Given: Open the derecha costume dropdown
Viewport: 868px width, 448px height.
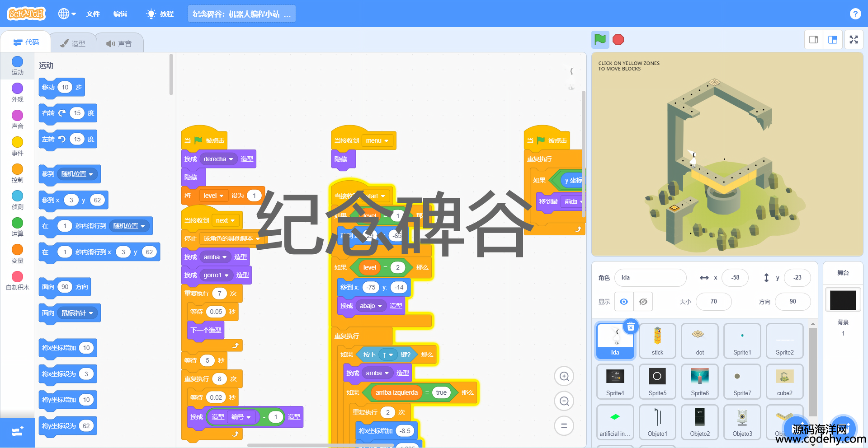Looking at the screenshot, I should (219, 159).
